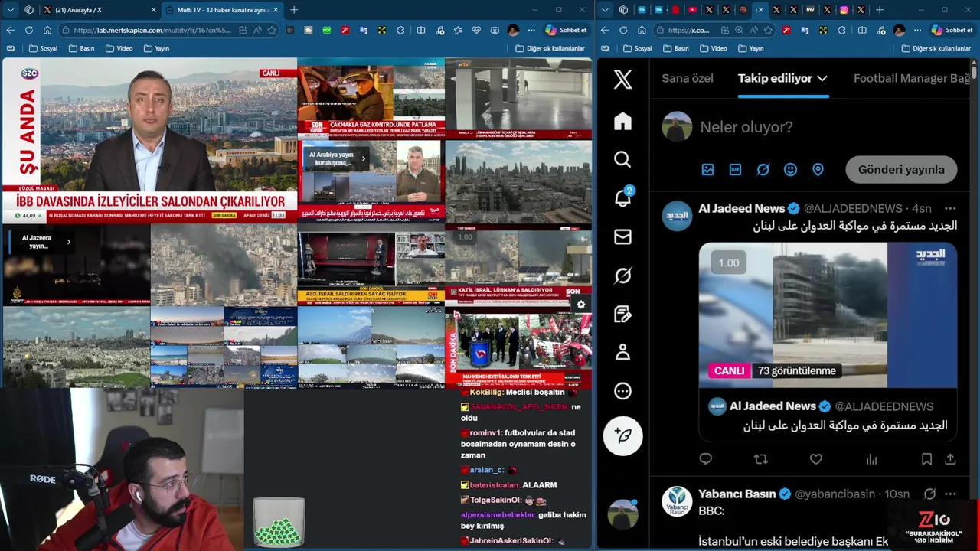
Task: Open Diğer sık kullanılanlar in right browser
Action: coord(935,48)
